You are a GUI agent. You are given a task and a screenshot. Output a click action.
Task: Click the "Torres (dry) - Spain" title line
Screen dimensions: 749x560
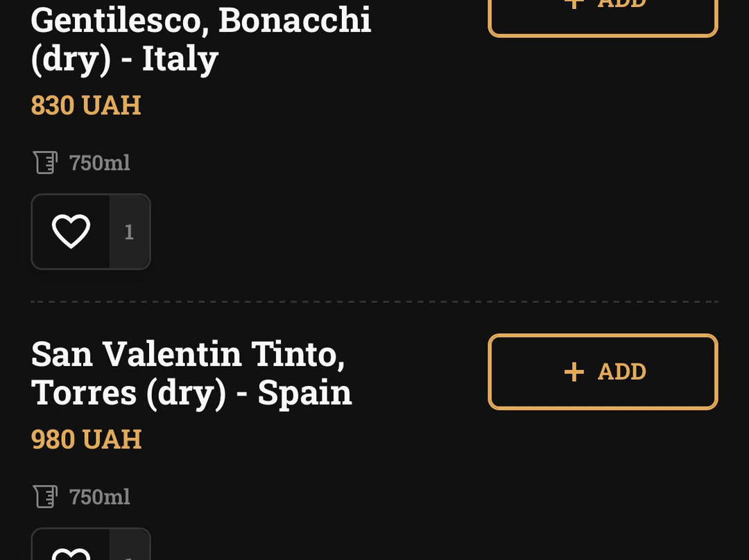click(191, 393)
